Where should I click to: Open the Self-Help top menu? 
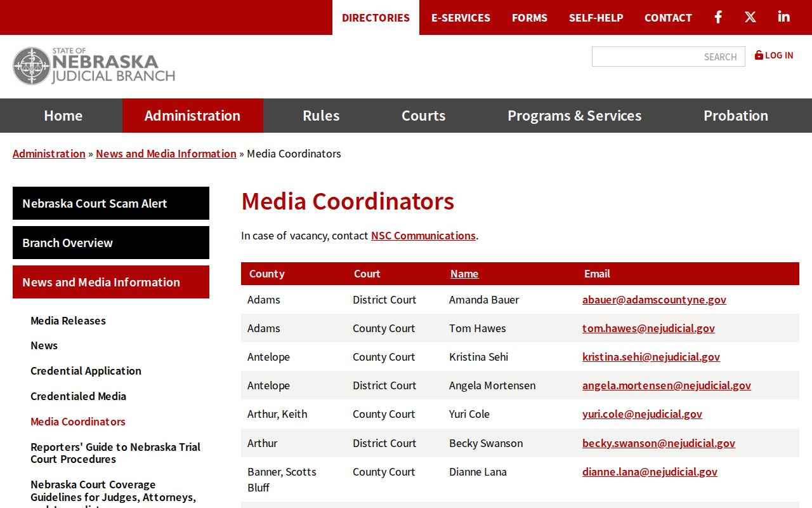click(596, 18)
